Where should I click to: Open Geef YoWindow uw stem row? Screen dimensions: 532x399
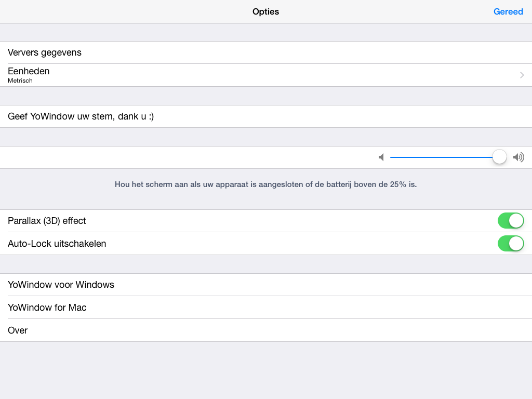point(81,116)
